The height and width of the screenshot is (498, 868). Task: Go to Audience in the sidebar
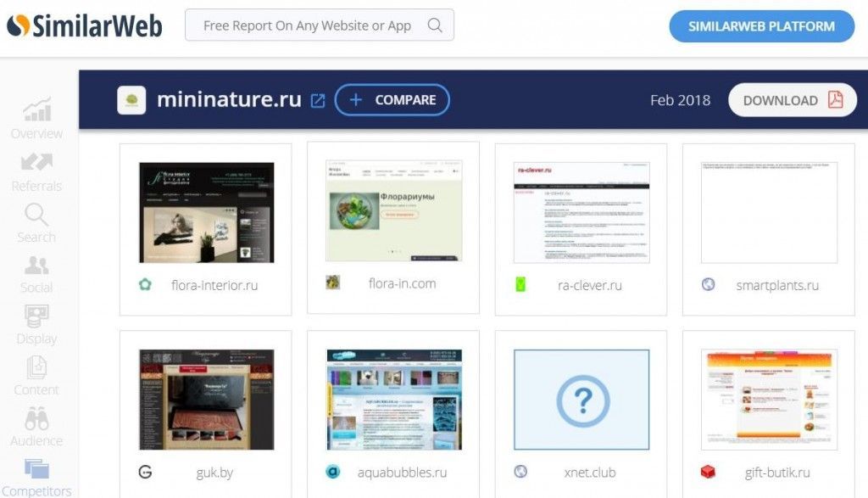36,427
